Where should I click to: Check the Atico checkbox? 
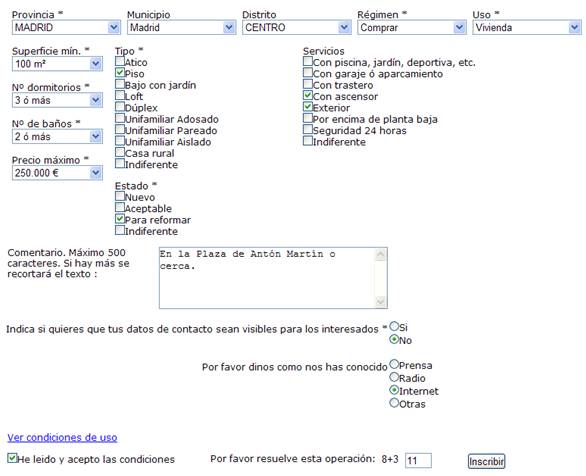120,61
